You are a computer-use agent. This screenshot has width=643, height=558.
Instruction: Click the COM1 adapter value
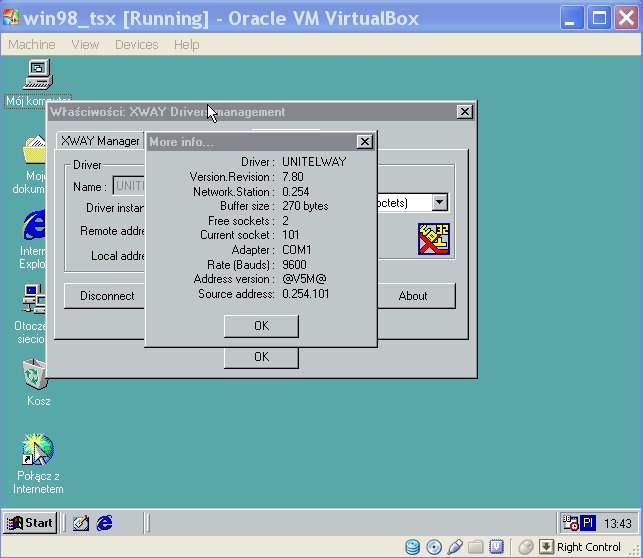click(297, 250)
